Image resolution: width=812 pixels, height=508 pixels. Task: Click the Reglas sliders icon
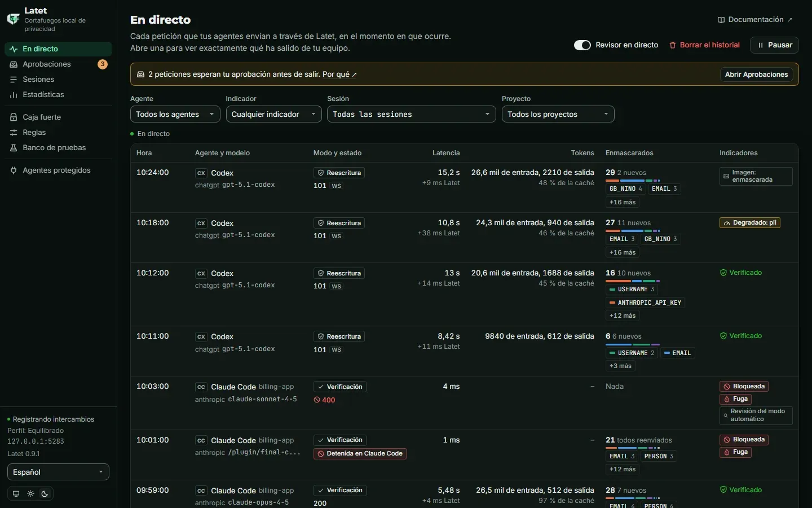point(14,133)
